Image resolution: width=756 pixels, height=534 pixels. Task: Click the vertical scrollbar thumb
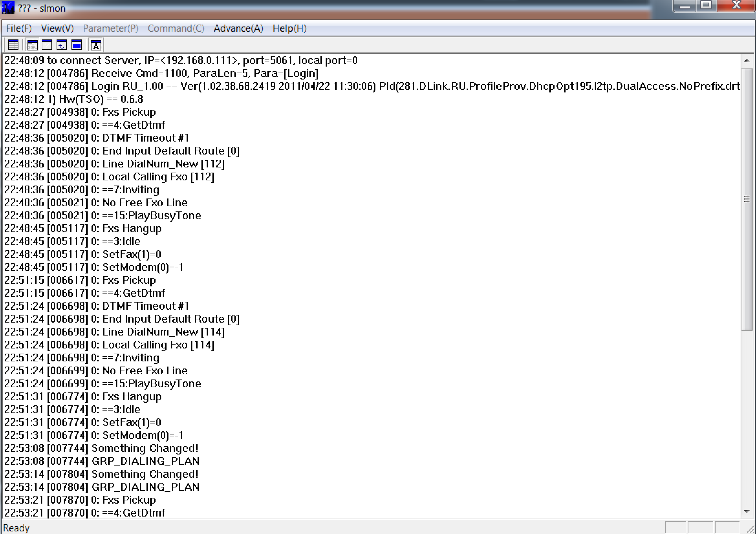tap(746, 199)
